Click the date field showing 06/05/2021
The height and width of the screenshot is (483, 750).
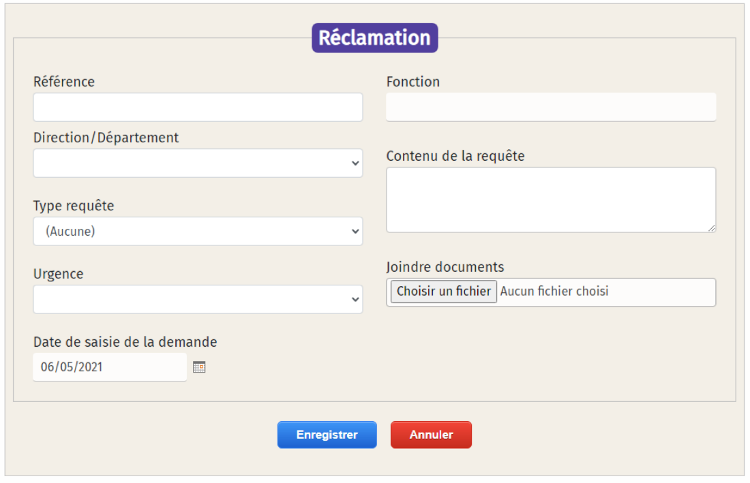pos(109,367)
